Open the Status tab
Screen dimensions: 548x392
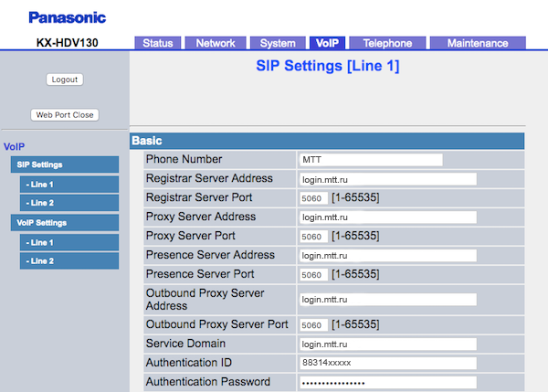tap(157, 43)
